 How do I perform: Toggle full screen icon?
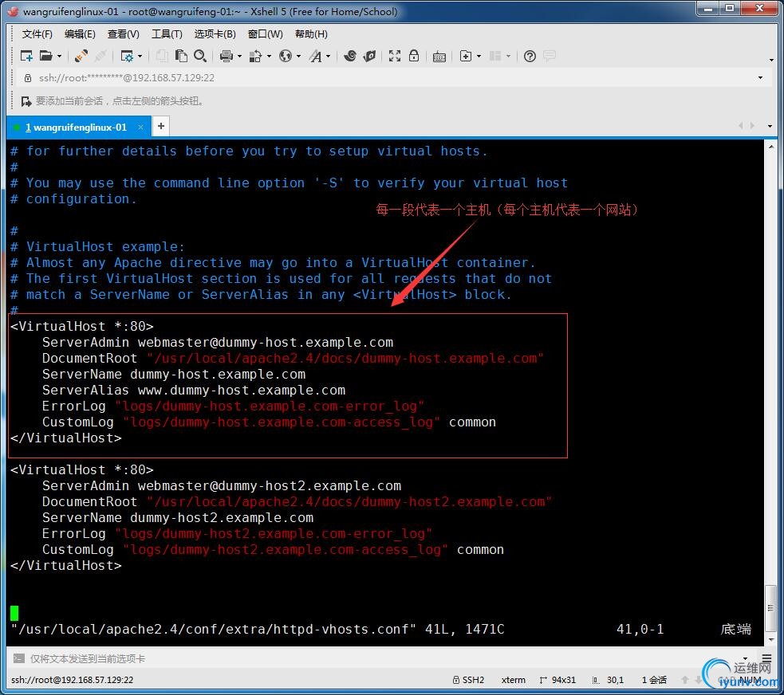click(395, 56)
